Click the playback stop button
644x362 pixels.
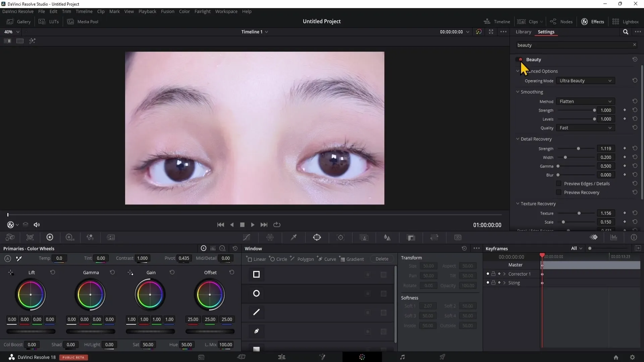coord(242,225)
